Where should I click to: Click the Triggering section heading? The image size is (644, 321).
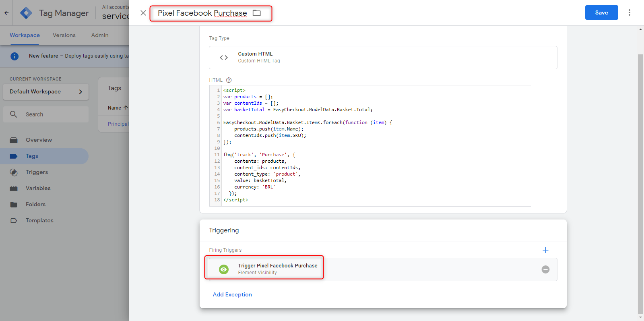tap(224, 230)
